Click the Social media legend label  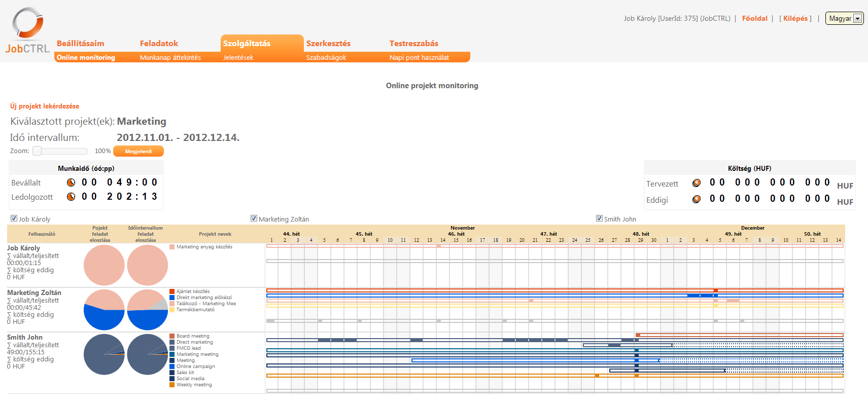click(x=190, y=379)
